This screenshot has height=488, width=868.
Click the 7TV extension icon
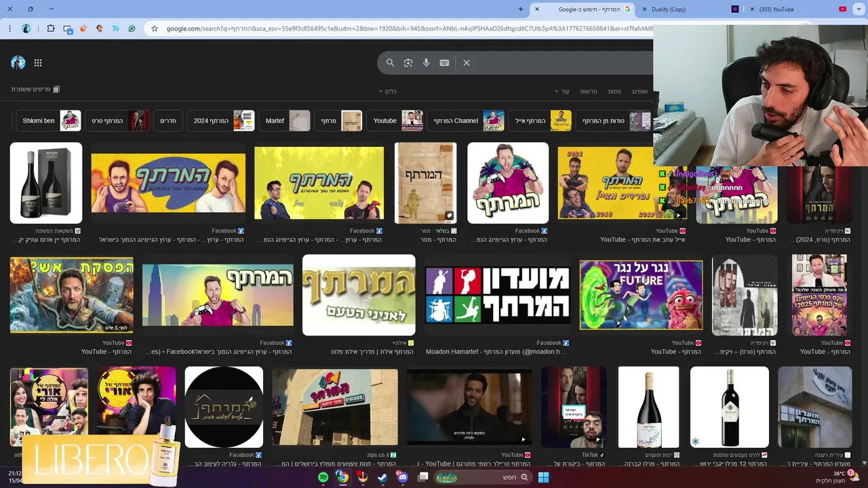[115, 28]
